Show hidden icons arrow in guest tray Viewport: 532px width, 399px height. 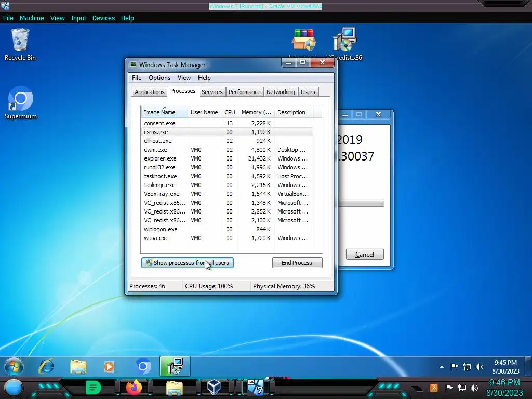click(x=442, y=367)
